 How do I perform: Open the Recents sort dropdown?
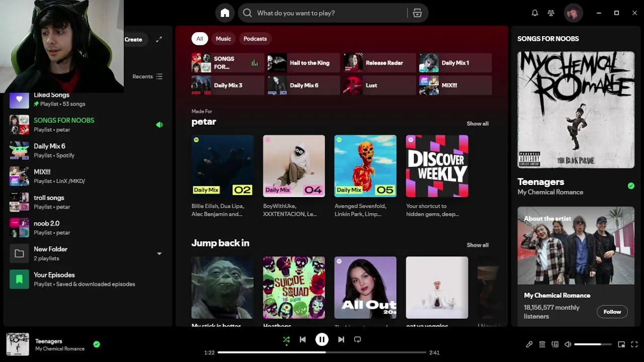(x=147, y=76)
